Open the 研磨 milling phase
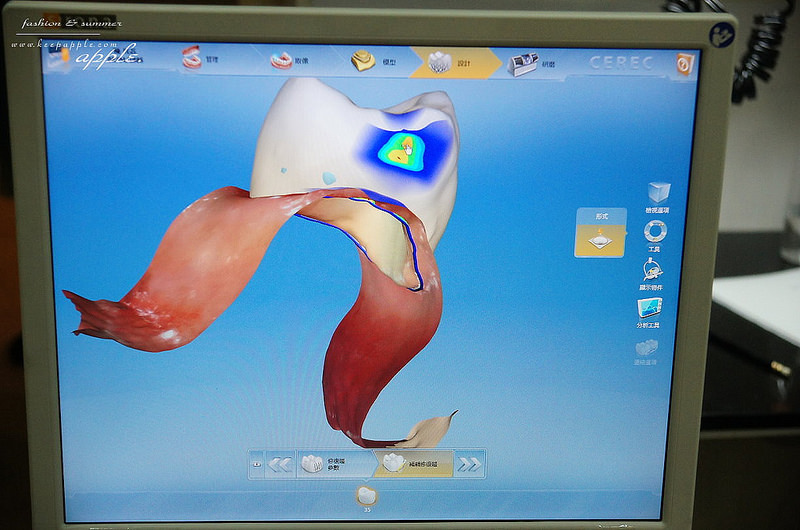The image size is (800, 530). [531, 64]
